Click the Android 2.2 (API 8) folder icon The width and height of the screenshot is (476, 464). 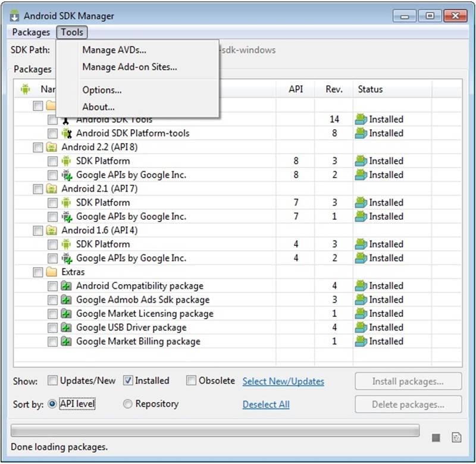click(x=52, y=147)
